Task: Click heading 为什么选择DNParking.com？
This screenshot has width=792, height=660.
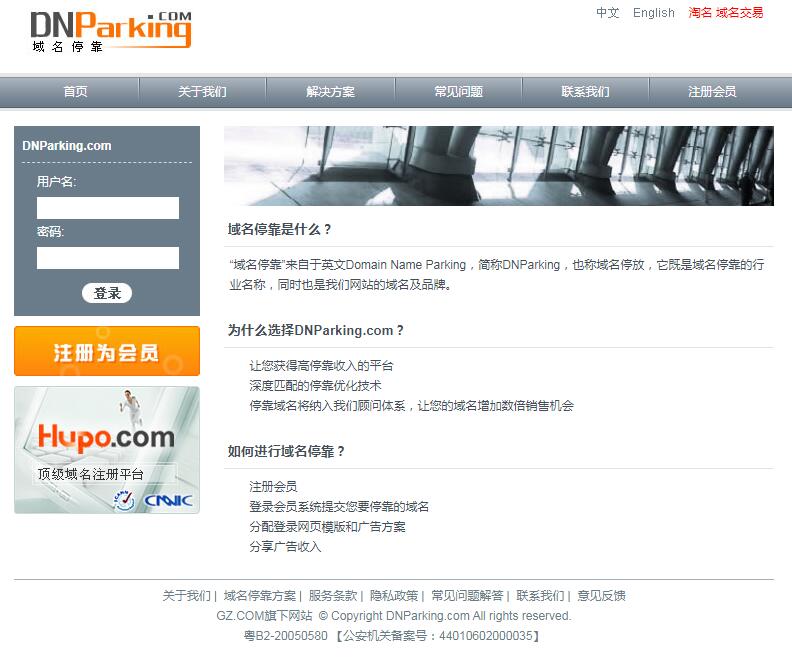Action: 316,330
